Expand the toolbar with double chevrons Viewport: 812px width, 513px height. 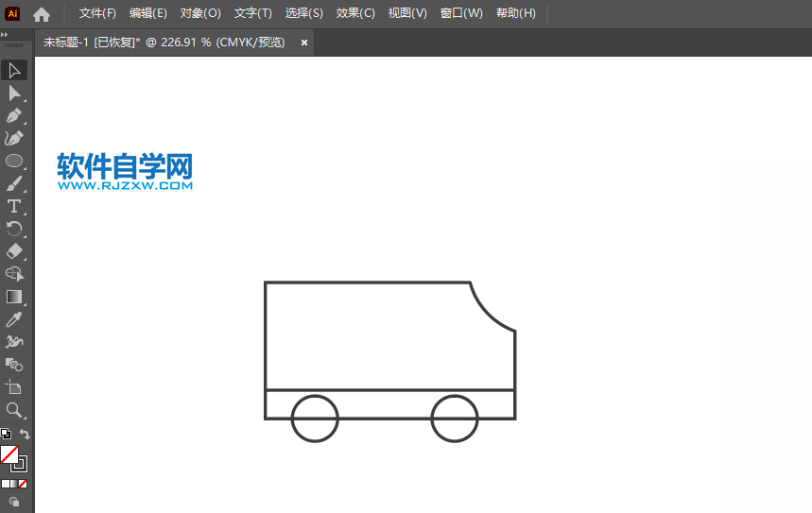coord(5,34)
